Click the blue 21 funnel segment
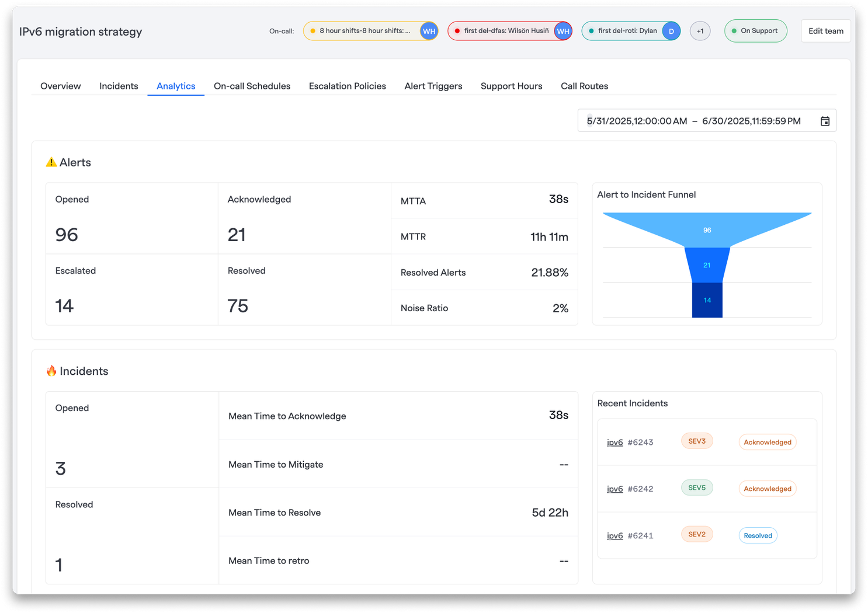The width and height of the screenshot is (868, 613). 707,265
